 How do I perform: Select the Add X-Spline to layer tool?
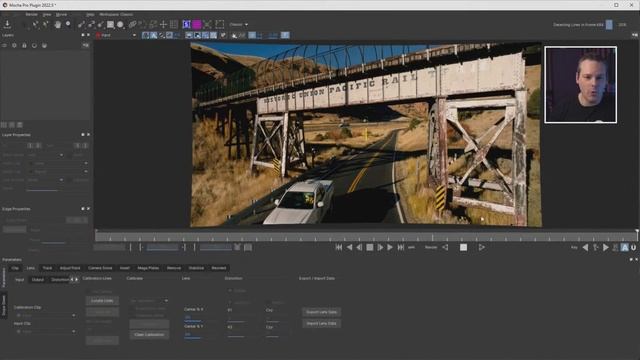click(91, 24)
